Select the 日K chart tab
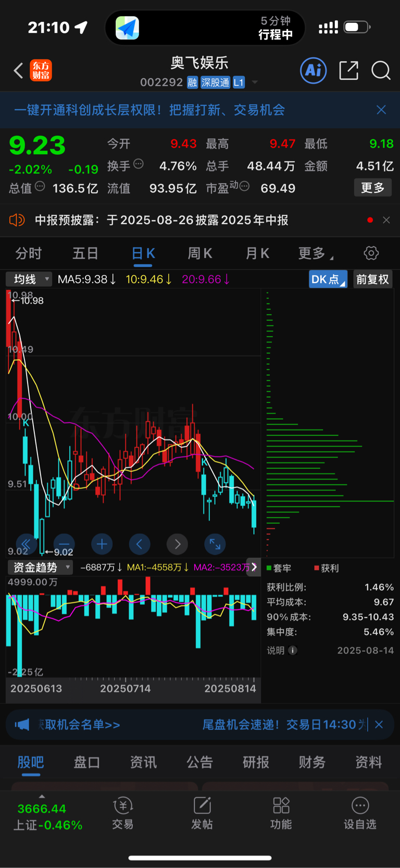 tap(143, 253)
